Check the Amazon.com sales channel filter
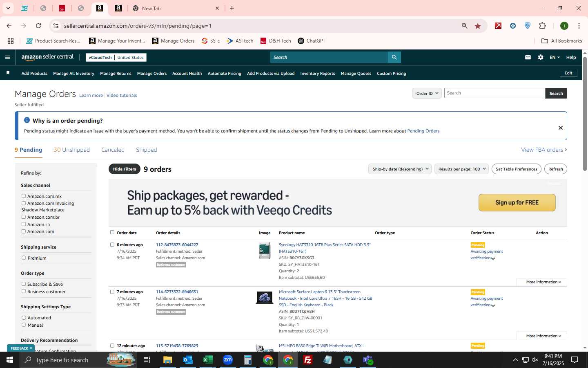 point(24,231)
